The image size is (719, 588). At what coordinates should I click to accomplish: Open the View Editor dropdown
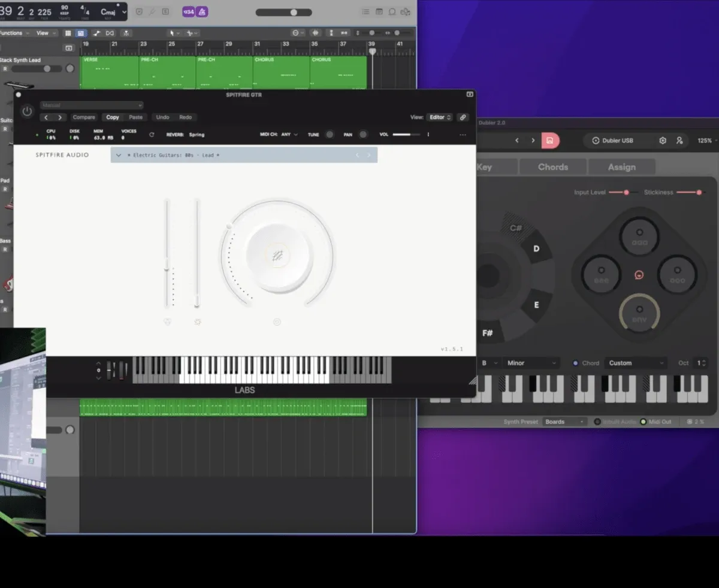tap(440, 117)
